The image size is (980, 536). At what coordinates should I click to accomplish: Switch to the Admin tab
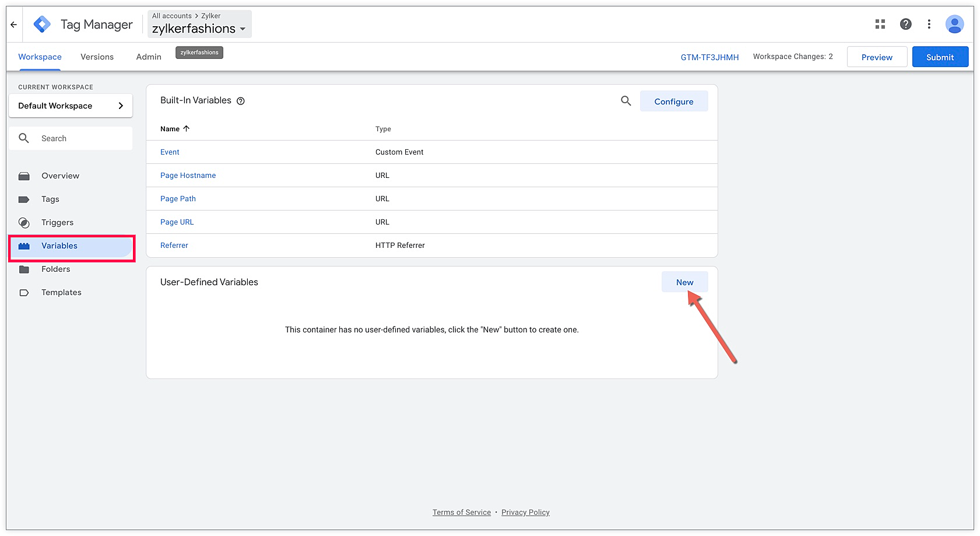(x=149, y=57)
